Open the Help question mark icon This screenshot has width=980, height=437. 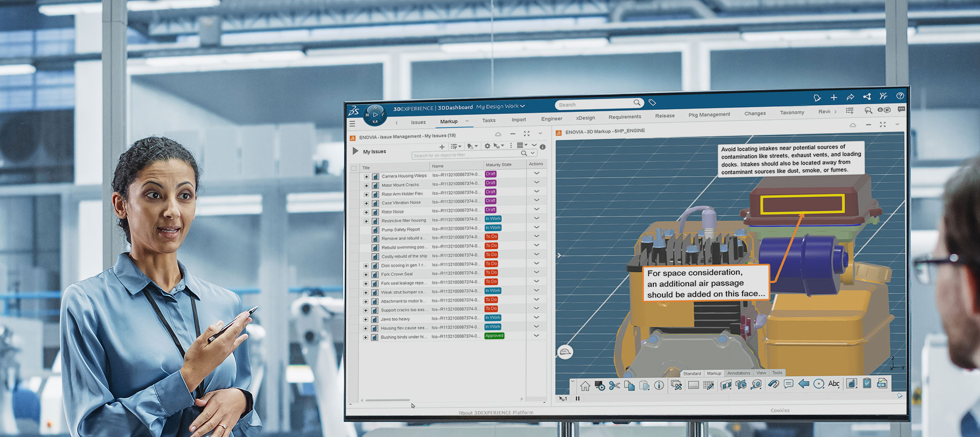point(900,95)
